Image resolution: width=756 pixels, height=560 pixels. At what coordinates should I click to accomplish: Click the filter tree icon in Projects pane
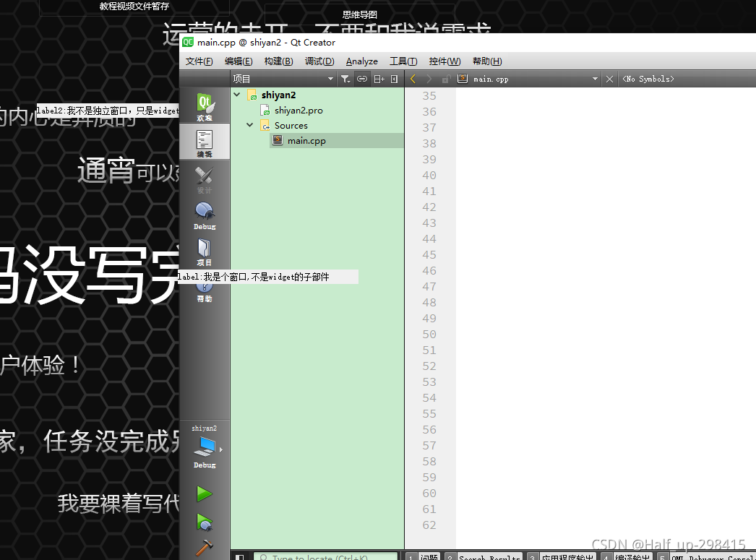(345, 79)
